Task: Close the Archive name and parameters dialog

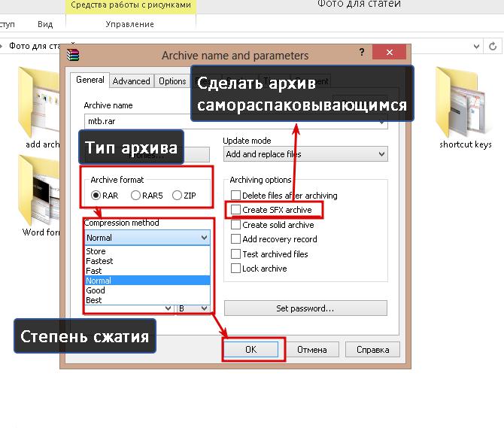Action: point(389,52)
